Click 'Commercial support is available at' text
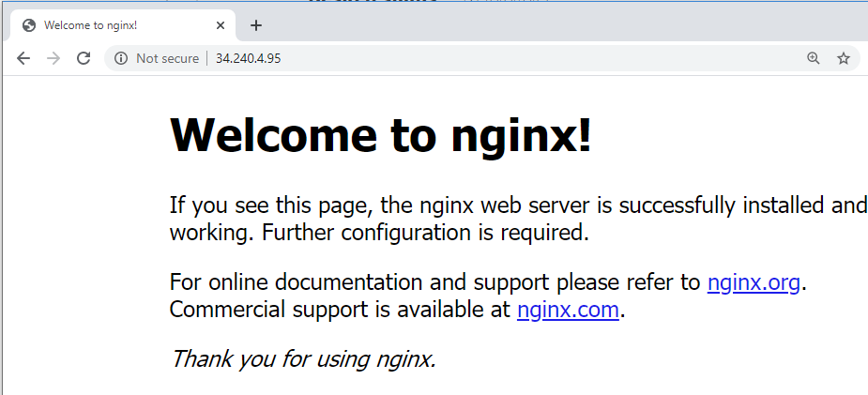The width and height of the screenshot is (868, 395). pos(340,310)
